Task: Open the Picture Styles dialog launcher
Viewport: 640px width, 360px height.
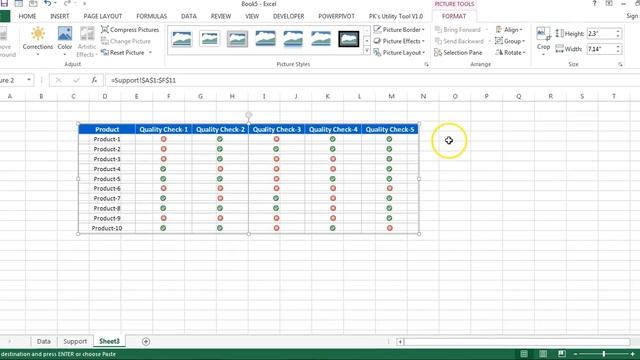Action: click(x=427, y=64)
